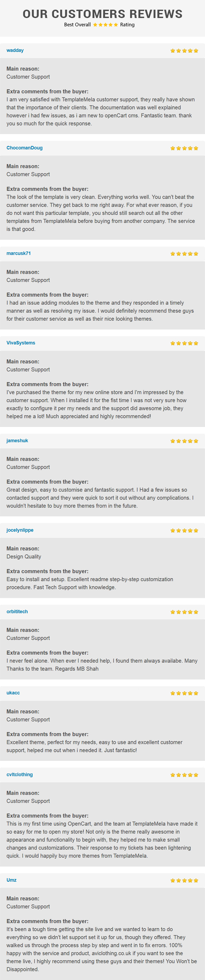205x980 pixels.
Task: Click the star rating in Umz's review
Action: [184, 880]
